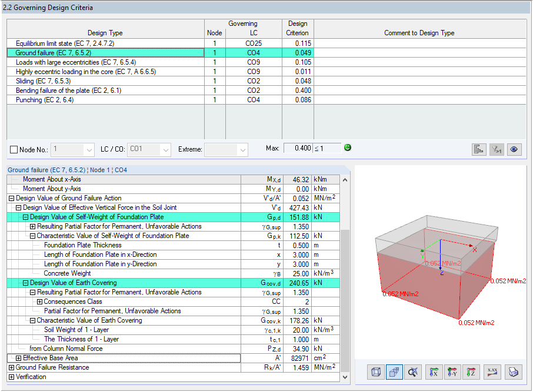Expand the Verification node
Viewport: 533px width, 392px height.
click(11, 377)
